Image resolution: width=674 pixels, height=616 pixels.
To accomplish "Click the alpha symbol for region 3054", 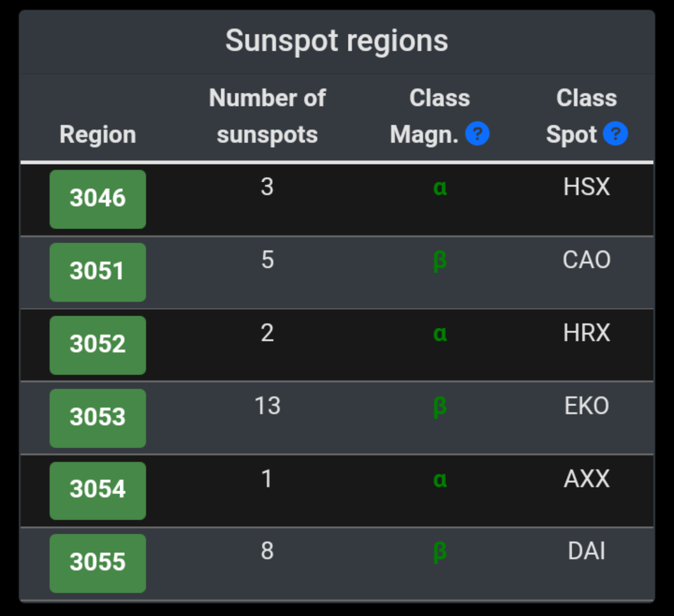I will [x=440, y=480].
